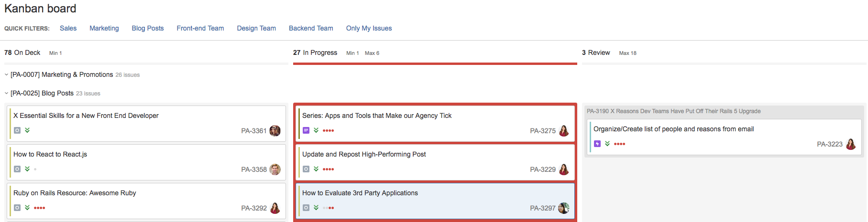Viewport: 868px width, 222px height.
Task: Click days-in-column dots on PA-3297
Action: pos(329,208)
